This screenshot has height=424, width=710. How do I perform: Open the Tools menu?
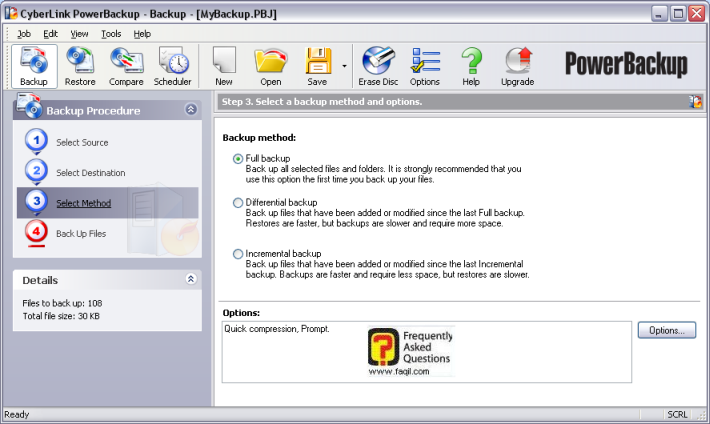tap(110, 33)
